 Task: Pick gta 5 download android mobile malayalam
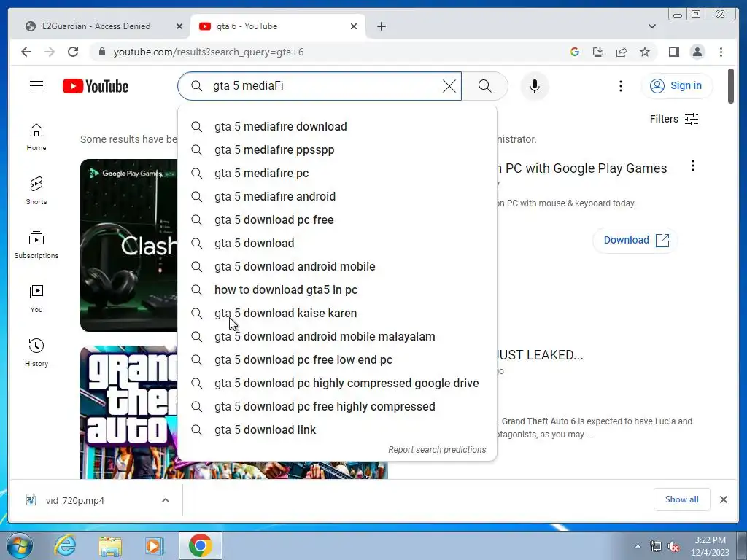[x=337, y=336]
